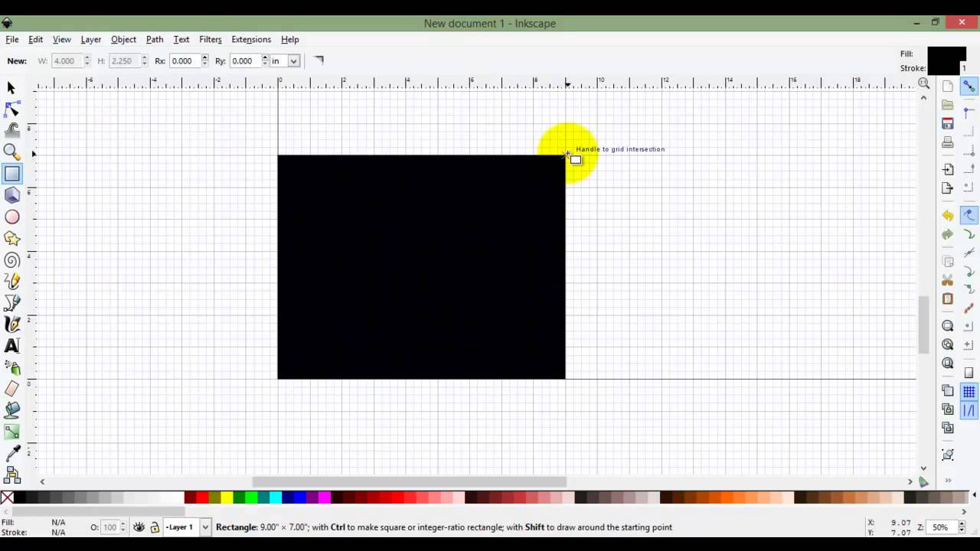Click the horizontal canvas scrollbar
Screen dimensions: 980x551
409,481
